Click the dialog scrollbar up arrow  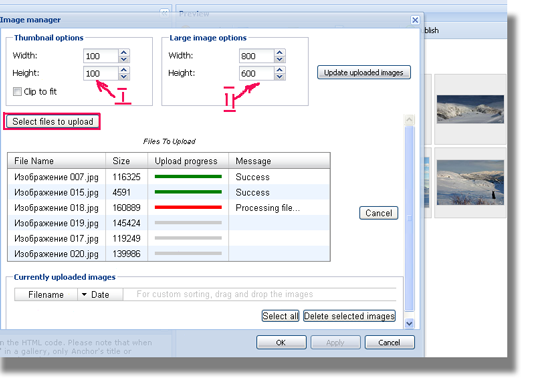[x=409, y=120]
